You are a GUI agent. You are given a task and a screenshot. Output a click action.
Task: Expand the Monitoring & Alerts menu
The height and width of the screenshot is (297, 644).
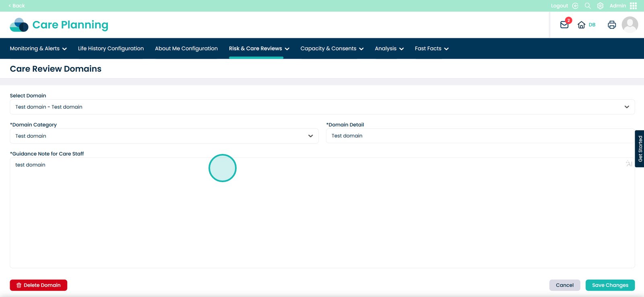[38, 48]
